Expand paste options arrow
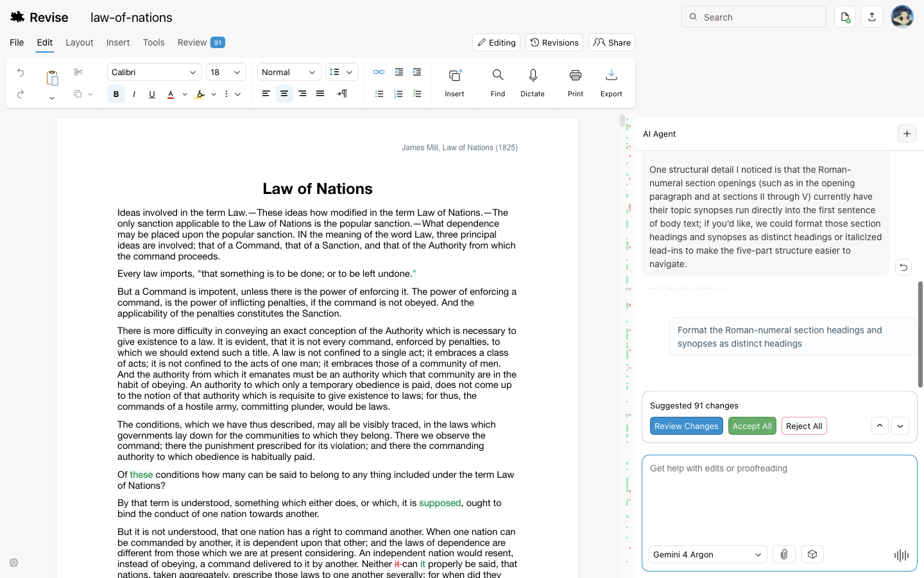The image size is (924, 578). click(x=52, y=98)
